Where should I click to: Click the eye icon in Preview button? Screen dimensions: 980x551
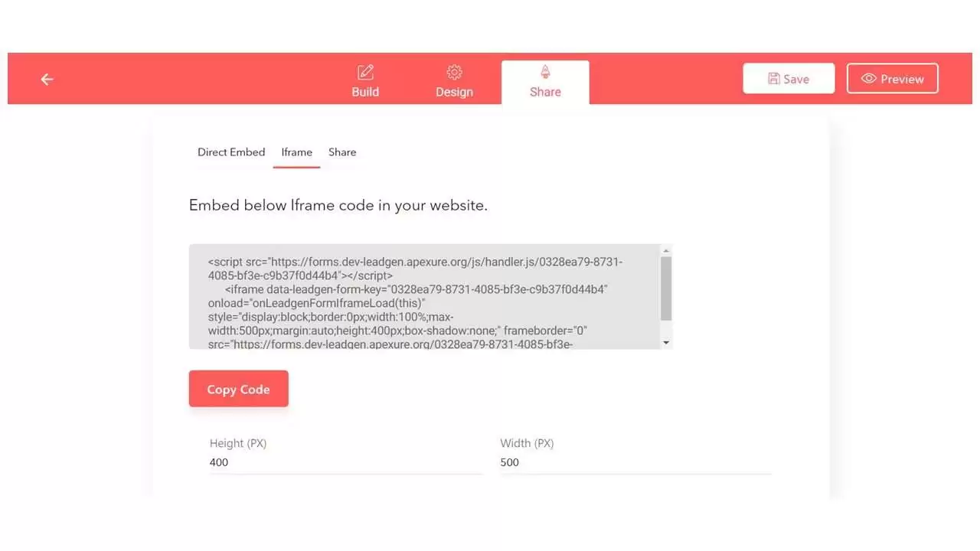[x=868, y=79]
